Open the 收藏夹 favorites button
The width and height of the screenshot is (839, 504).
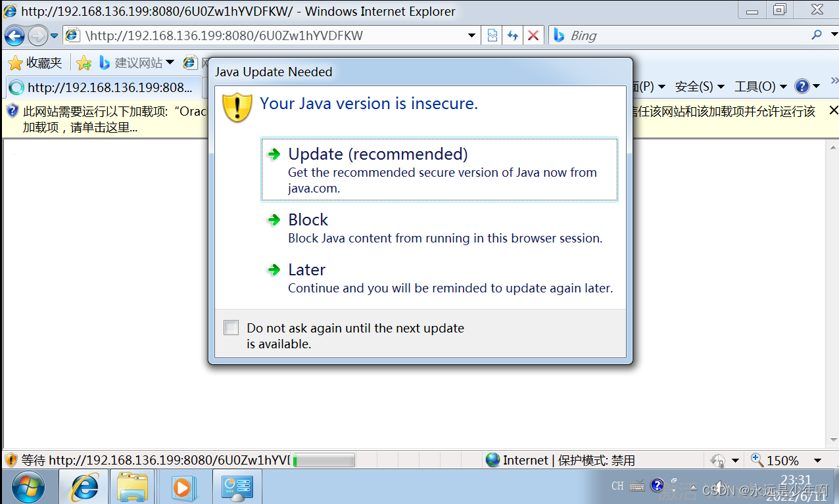(35, 62)
